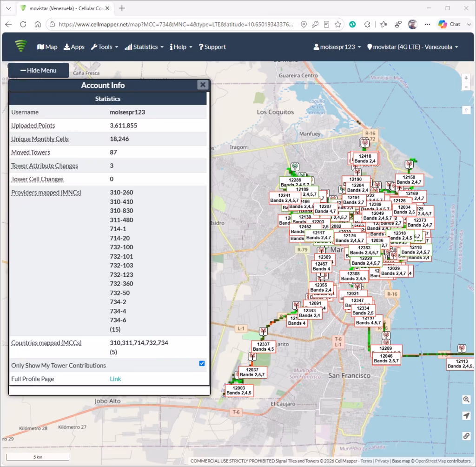
Task: Open the tab list dropdown arrow
Action: [x=8, y=8]
